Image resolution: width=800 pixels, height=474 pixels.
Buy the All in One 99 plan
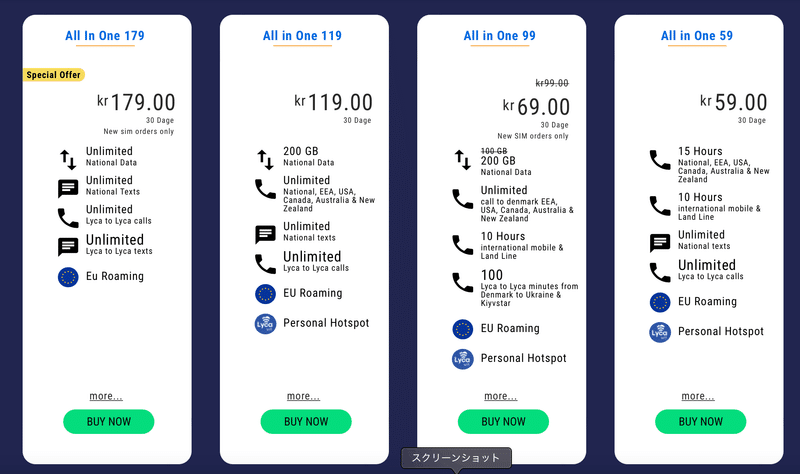(x=503, y=421)
